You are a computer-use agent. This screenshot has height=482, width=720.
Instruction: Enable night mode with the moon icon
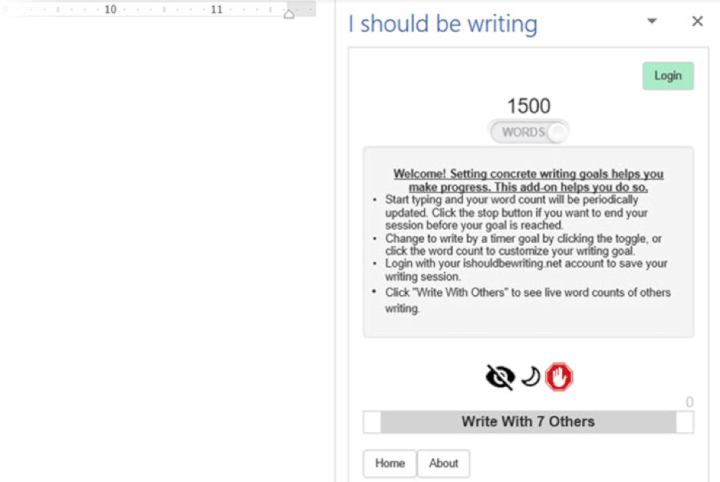point(531,377)
